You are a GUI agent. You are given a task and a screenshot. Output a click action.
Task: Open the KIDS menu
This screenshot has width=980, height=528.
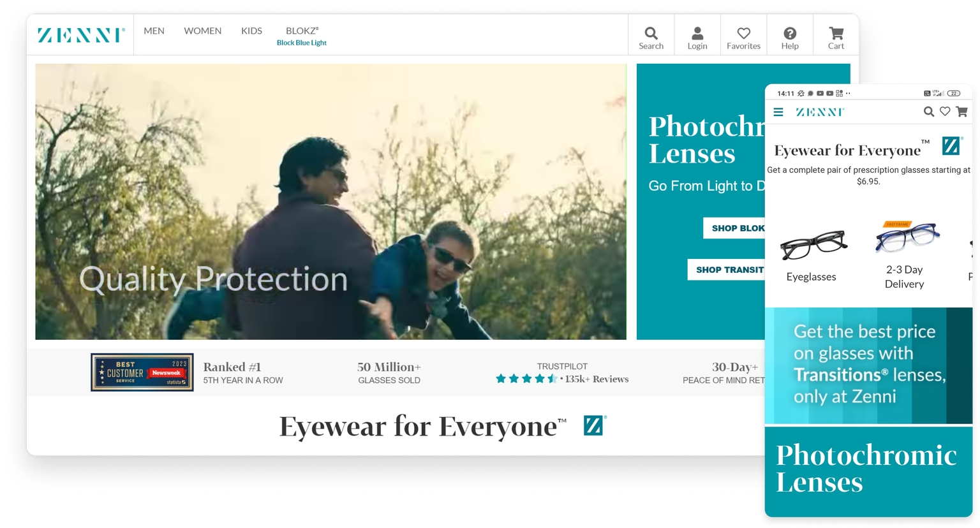pyautogui.click(x=251, y=31)
